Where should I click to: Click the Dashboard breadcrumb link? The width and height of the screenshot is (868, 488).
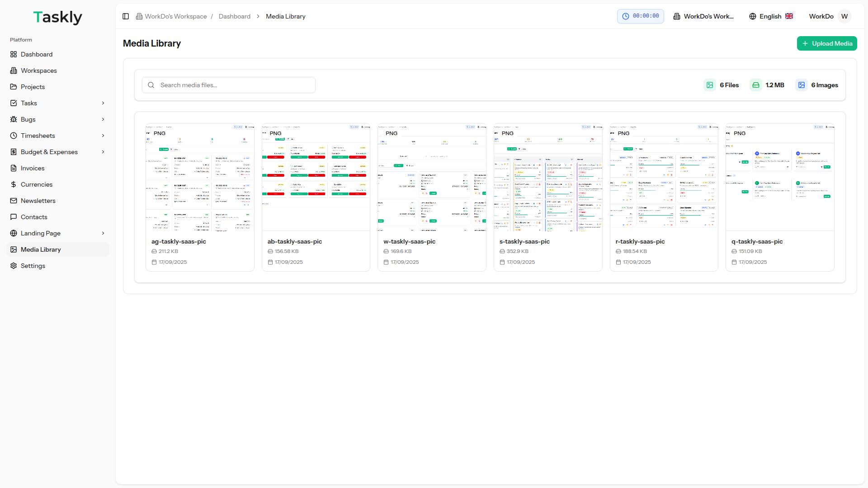coord(234,16)
